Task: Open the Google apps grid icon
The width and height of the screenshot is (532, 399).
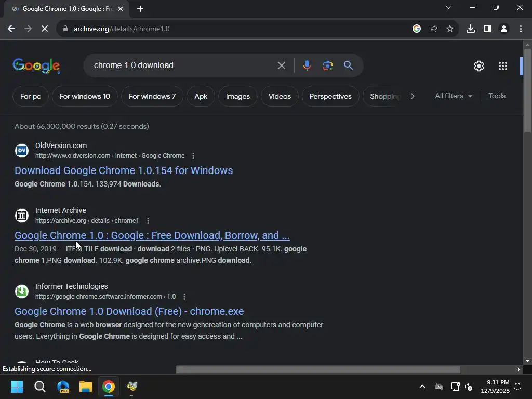Action: (502, 66)
